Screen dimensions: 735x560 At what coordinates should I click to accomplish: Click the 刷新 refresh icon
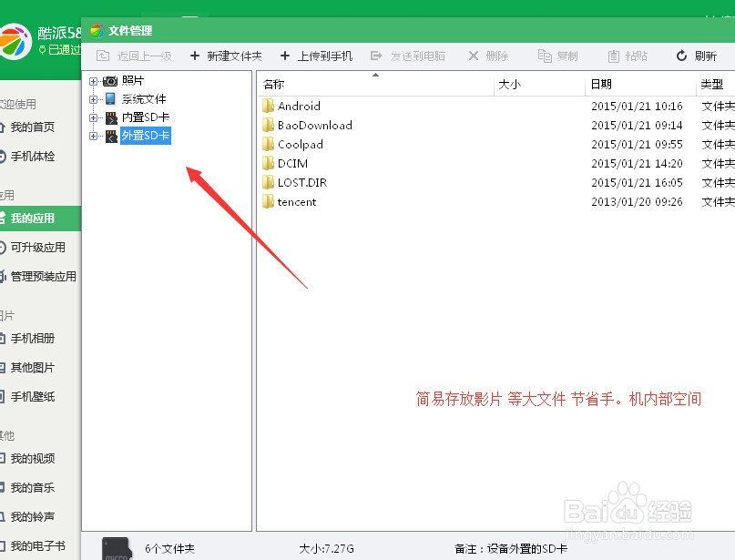681,56
